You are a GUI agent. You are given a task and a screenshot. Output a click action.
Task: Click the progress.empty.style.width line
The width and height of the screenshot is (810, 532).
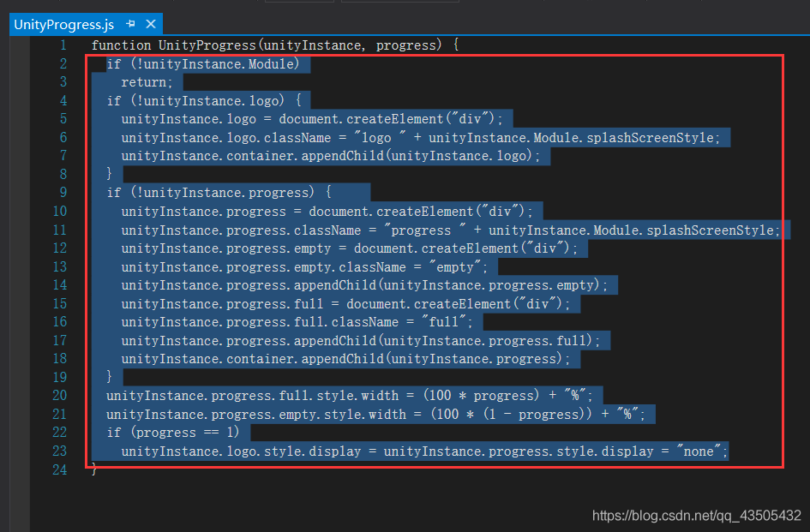pos(376,415)
